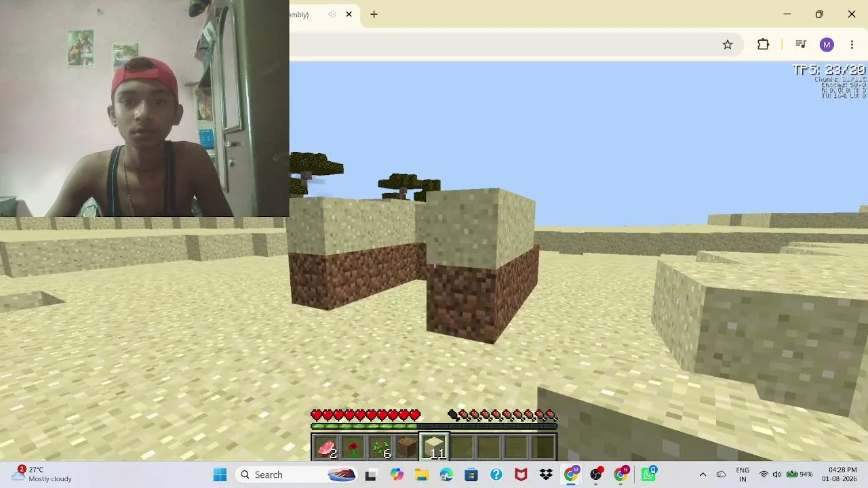Image resolution: width=868 pixels, height=488 pixels.
Task: Open OBS Studio from the taskbar
Action: [597, 474]
